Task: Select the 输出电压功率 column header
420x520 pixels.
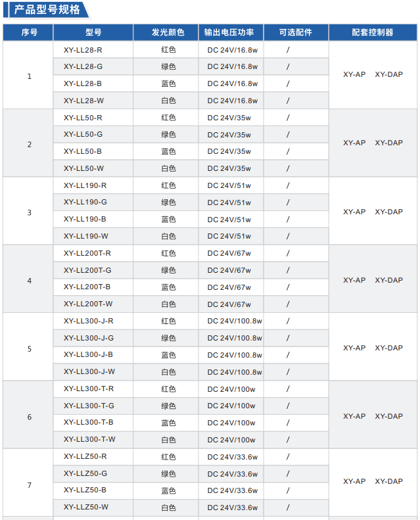Action: tap(233, 32)
